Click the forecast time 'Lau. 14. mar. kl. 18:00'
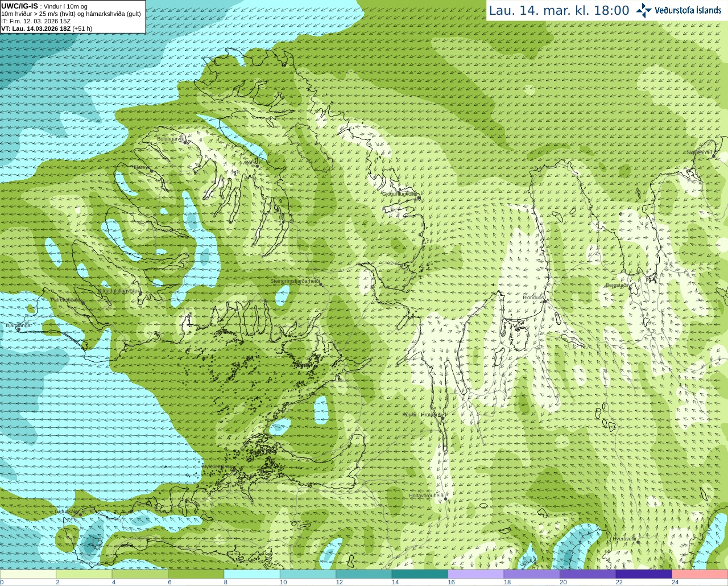The height and width of the screenshot is (586, 728). pos(559,11)
